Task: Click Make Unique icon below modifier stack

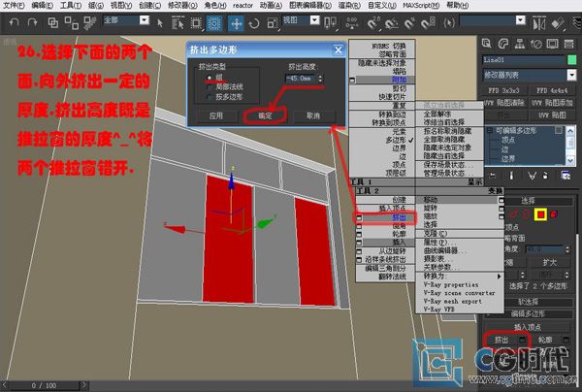Action: coord(532,176)
